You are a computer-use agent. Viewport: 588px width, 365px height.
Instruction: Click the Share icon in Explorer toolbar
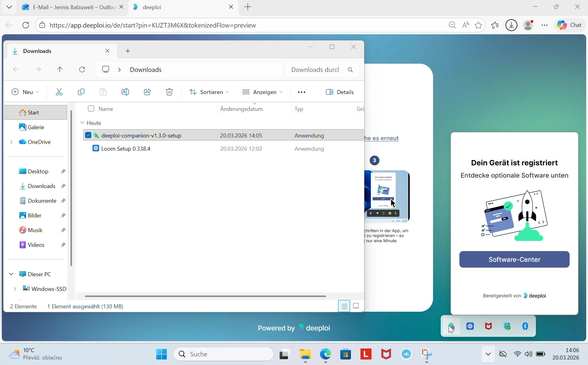pos(147,92)
